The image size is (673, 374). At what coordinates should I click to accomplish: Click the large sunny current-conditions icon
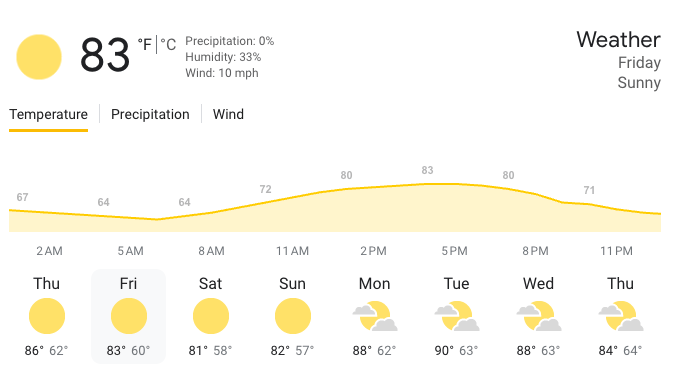click(39, 57)
